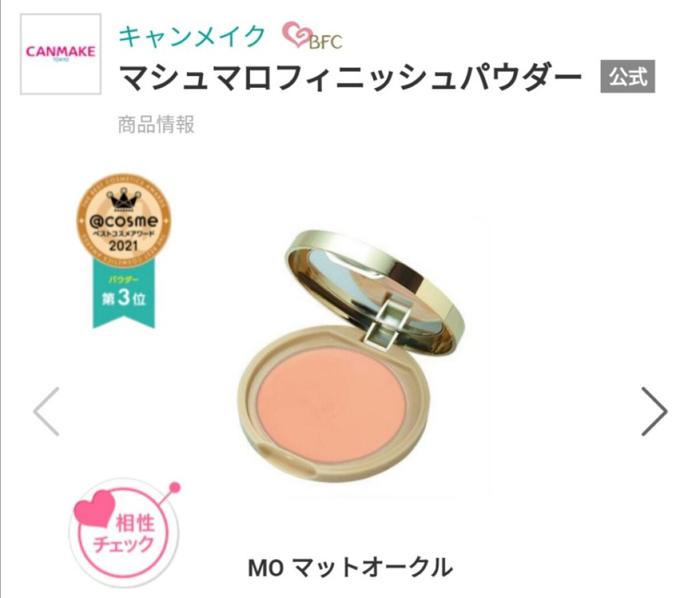The width and height of the screenshot is (700, 598).
Task: Tap the @cosme Best Cosme Award medal
Action: 124,221
